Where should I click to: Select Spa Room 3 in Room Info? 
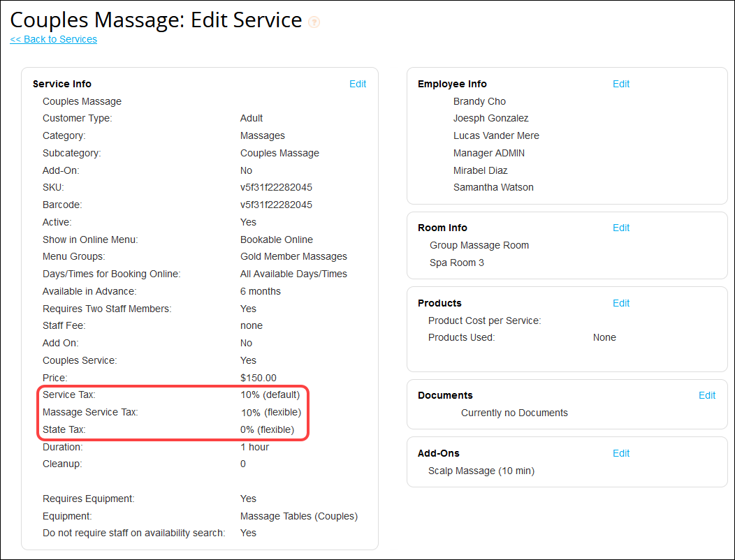tap(457, 263)
